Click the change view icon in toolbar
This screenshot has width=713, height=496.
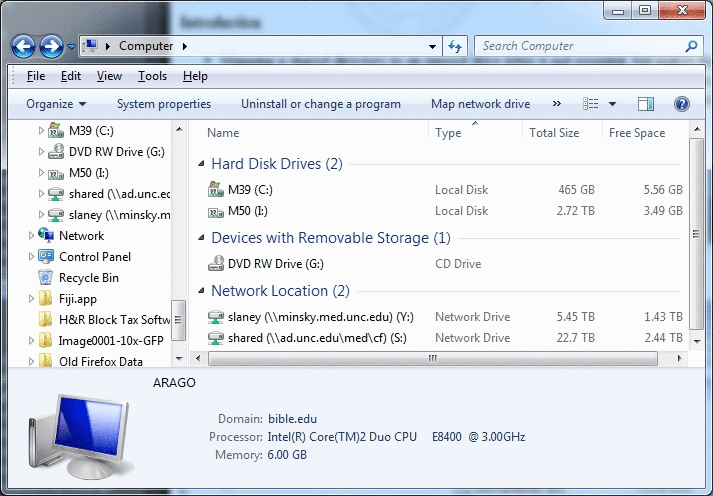pyautogui.click(x=591, y=104)
